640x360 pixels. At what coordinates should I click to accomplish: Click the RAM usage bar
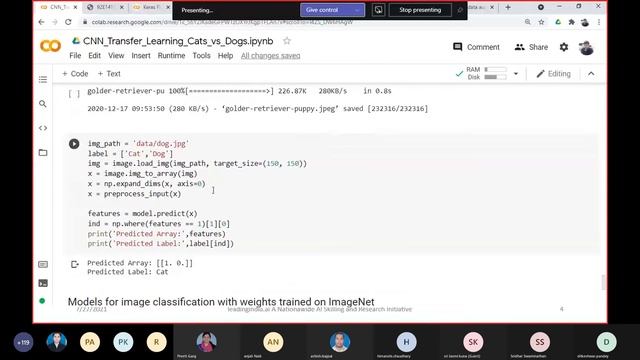[496, 69]
